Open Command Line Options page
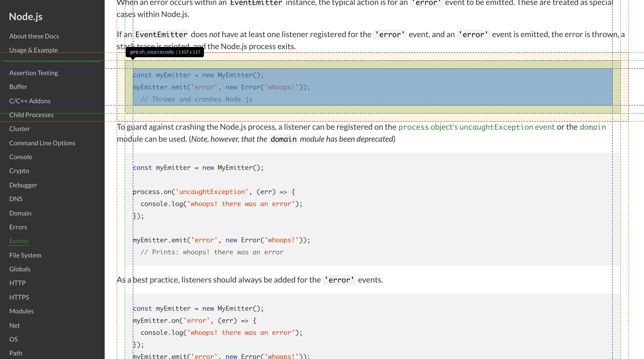The image size is (644, 359). 42,143
